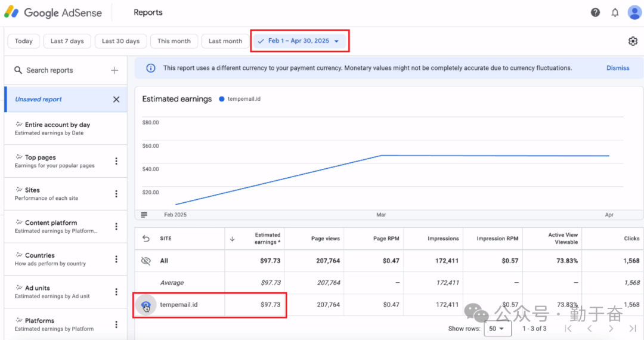Screen dimensions: 644x340
Task: Open the Sites three-dot menu
Action: click(x=116, y=194)
